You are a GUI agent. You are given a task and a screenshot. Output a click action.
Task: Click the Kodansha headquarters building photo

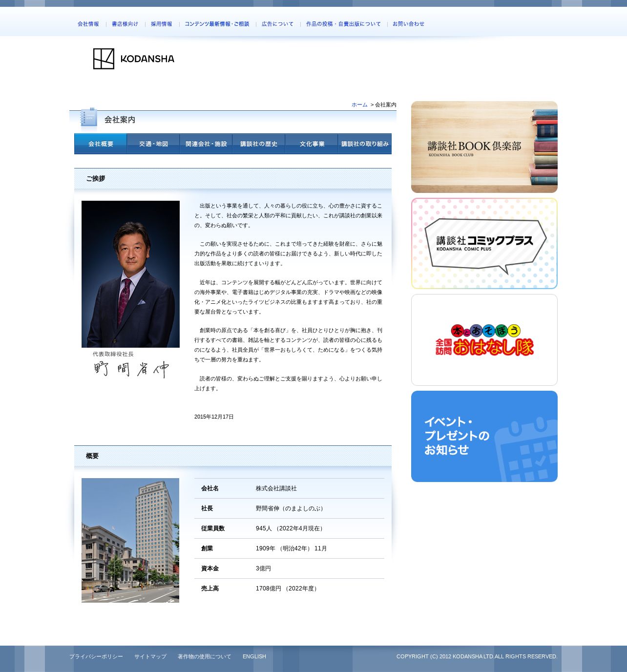click(130, 540)
